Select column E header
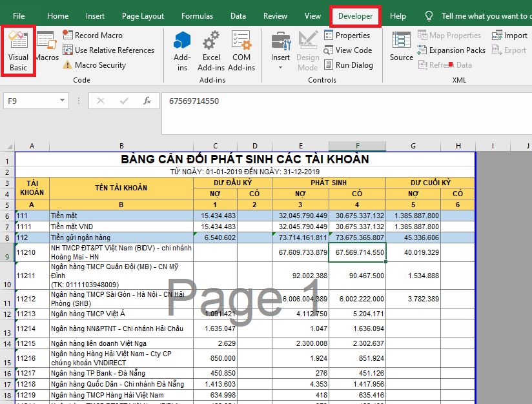This screenshot has width=532, height=404. [x=300, y=145]
